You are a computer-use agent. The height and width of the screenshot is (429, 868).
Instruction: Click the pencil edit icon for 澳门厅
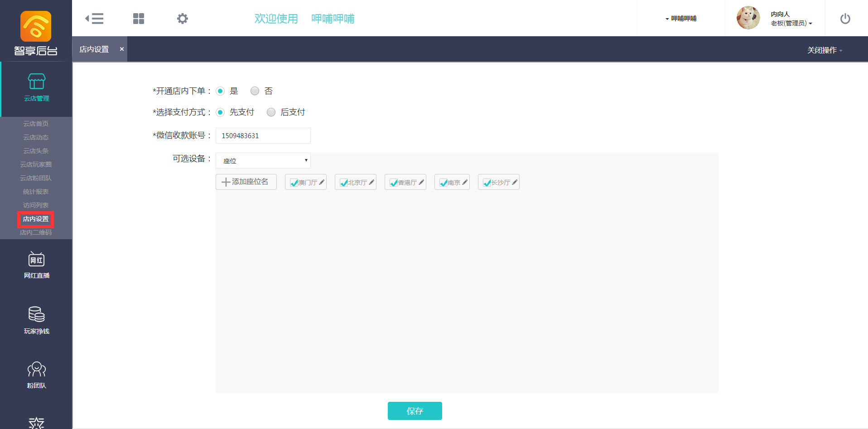[x=322, y=182]
